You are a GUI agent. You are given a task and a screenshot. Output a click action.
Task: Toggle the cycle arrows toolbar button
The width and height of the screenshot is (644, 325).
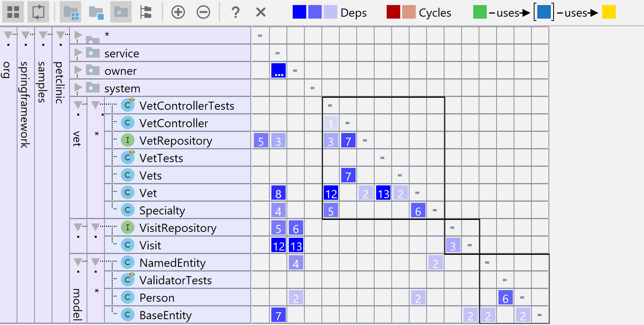click(x=38, y=12)
